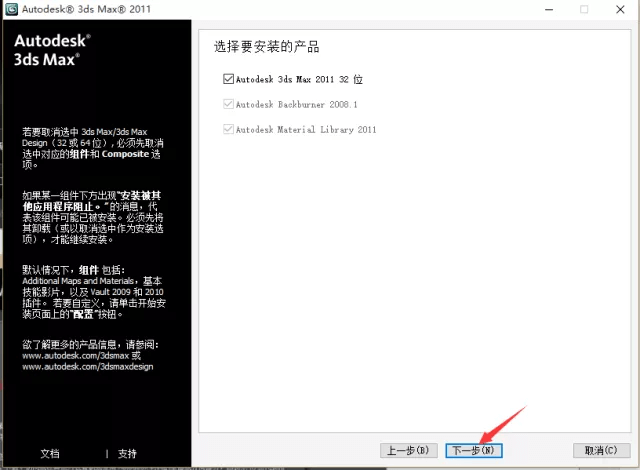
Task: Open the 文档 documentation link
Action: [50, 453]
